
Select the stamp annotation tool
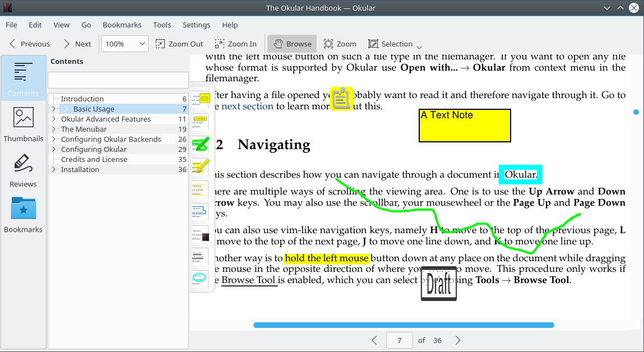point(201,234)
